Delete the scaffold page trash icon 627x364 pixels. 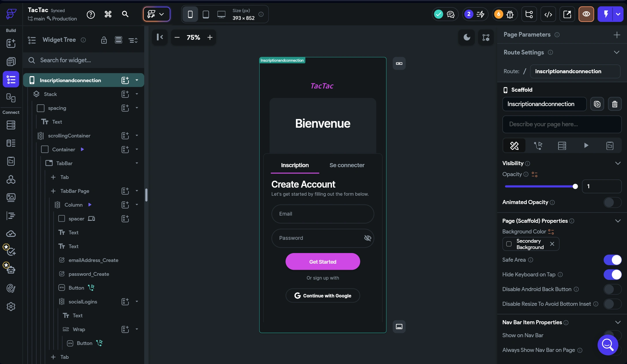615,104
